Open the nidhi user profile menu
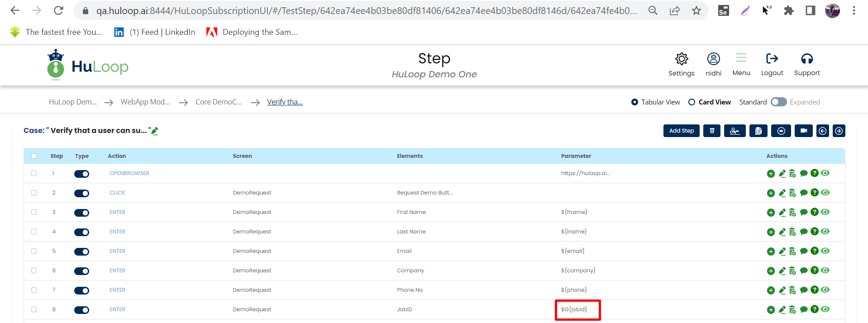This screenshot has height=323, width=868. pyautogui.click(x=713, y=64)
